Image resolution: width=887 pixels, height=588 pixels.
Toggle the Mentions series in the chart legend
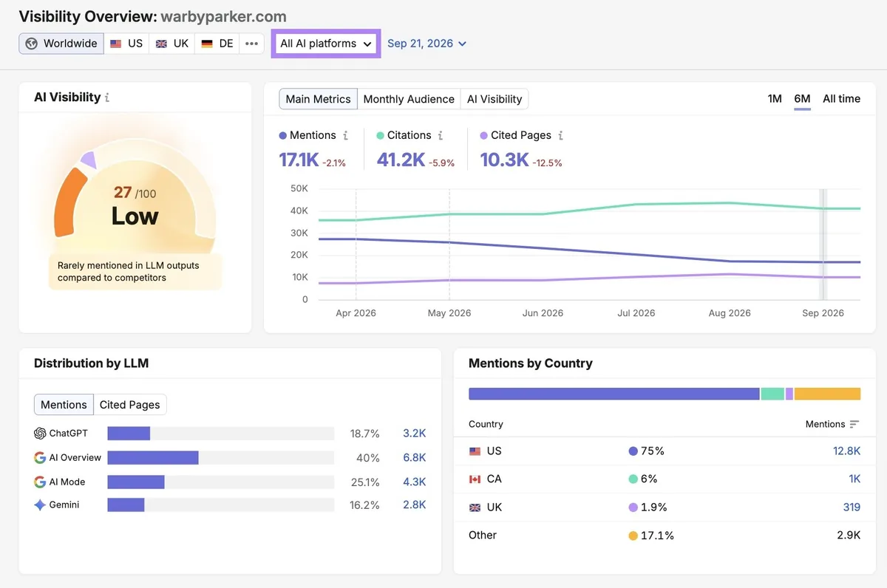307,135
